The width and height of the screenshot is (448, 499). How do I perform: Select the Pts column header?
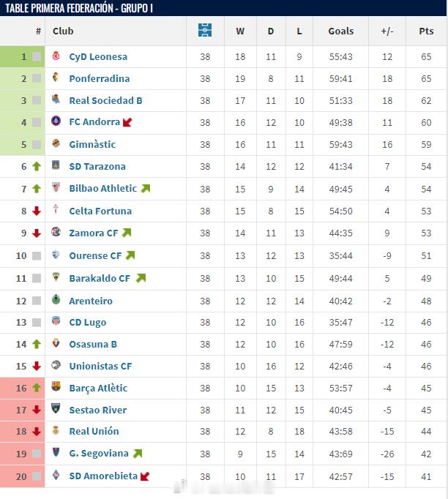pyautogui.click(x=426, y=31)
